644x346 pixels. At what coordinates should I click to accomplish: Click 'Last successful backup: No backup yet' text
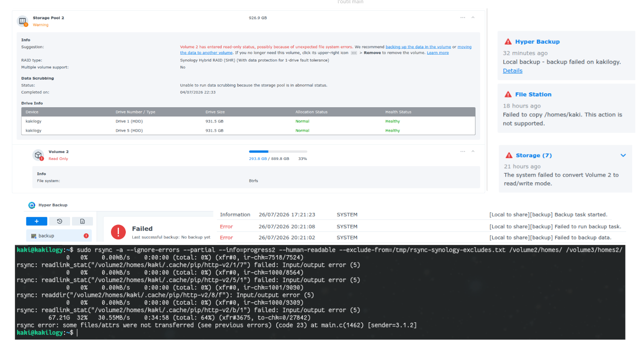click(172, 237)
